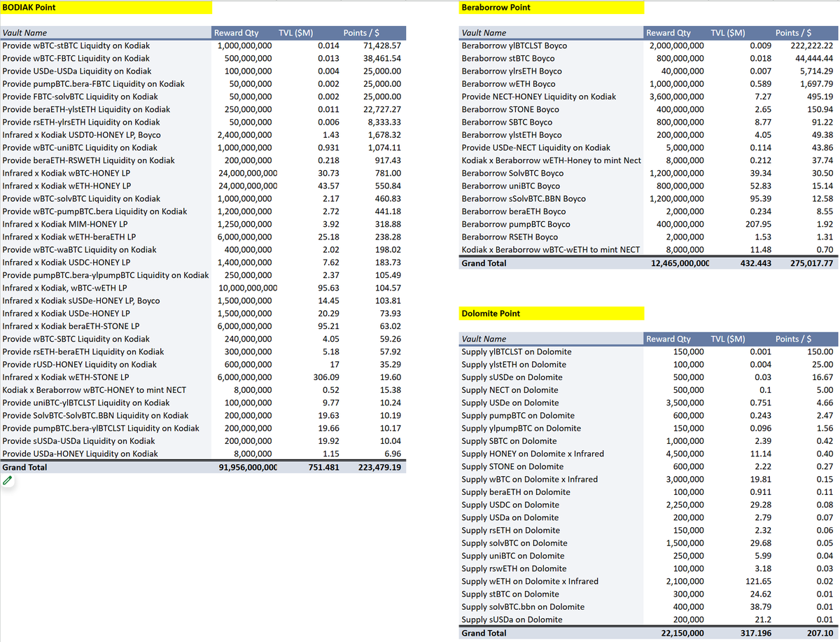Select the yellow Beraborrow Point title cell
The height and width of the screenshot is (642, 840).
click(x=552, y=8)
